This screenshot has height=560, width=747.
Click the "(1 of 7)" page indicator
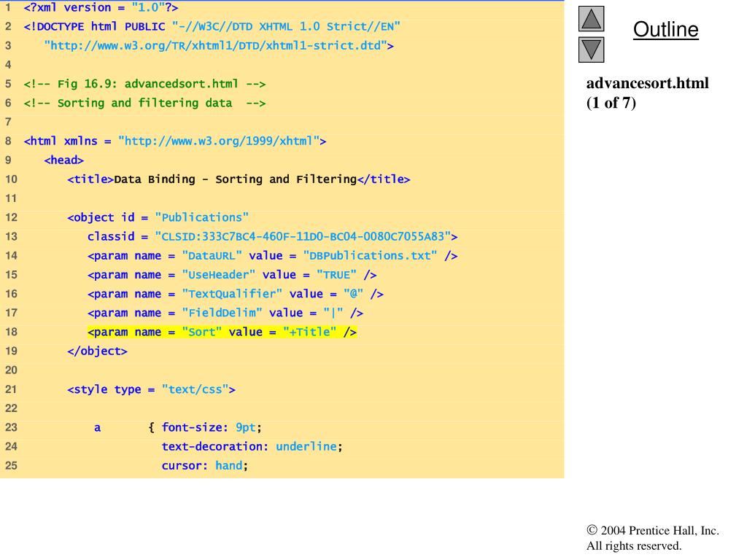(x=611, y=103)
